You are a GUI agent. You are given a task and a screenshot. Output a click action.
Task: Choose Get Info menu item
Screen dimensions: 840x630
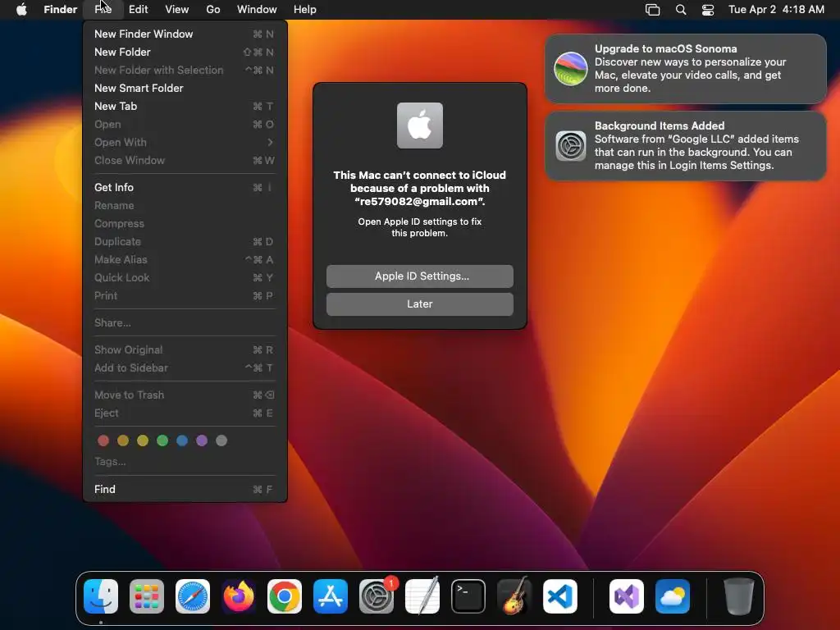point(185,188)
